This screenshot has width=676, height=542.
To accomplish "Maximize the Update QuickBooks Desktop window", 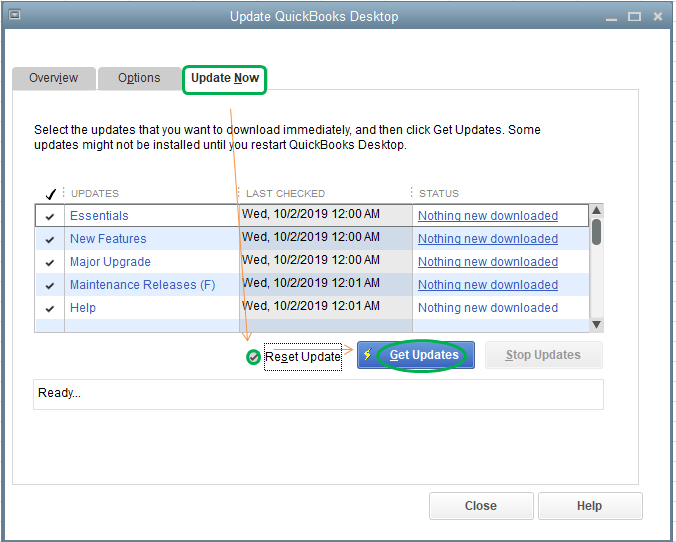I will (x=634, y=17).
